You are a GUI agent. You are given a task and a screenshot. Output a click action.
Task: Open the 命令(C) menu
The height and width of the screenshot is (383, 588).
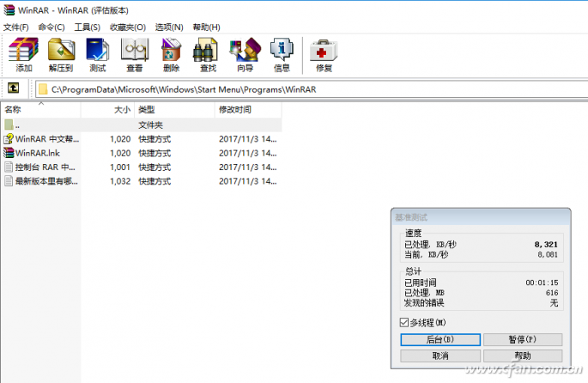pos(52,27)
